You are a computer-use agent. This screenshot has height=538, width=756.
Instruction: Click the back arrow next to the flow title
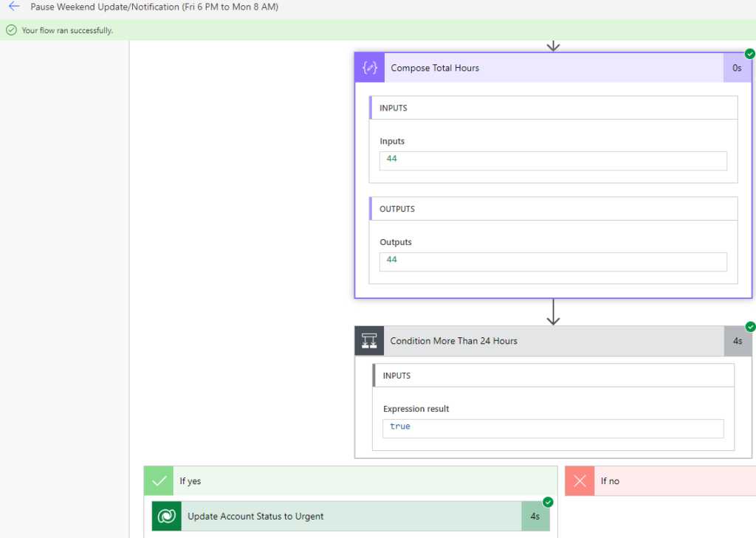(x=13, y=7)
